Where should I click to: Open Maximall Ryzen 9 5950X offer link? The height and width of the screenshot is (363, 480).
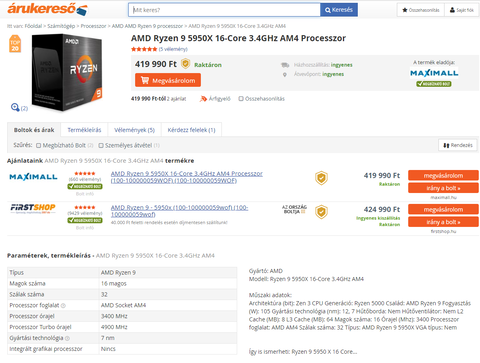pyautogui.click(x=187, y=177)
